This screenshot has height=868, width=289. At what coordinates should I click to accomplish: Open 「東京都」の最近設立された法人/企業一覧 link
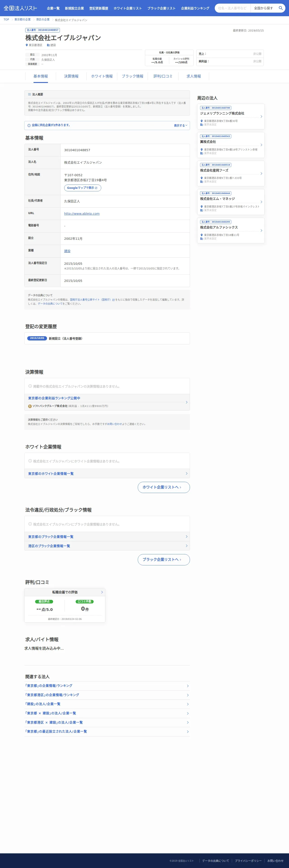click(x=107, y=731)
